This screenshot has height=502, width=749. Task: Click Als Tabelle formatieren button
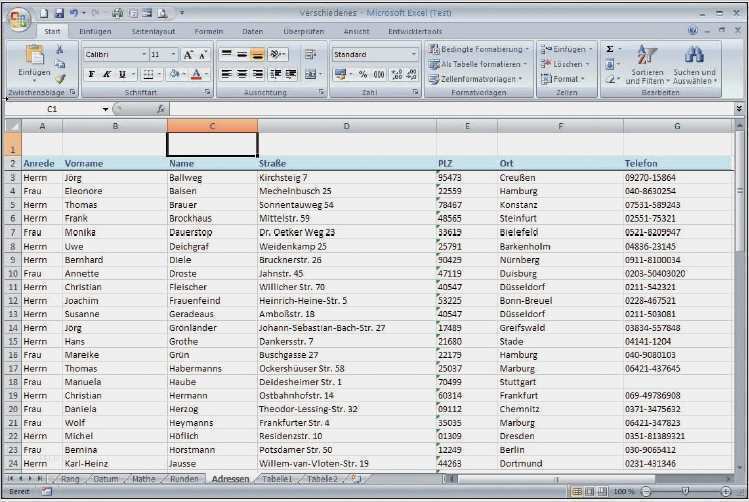478,64
